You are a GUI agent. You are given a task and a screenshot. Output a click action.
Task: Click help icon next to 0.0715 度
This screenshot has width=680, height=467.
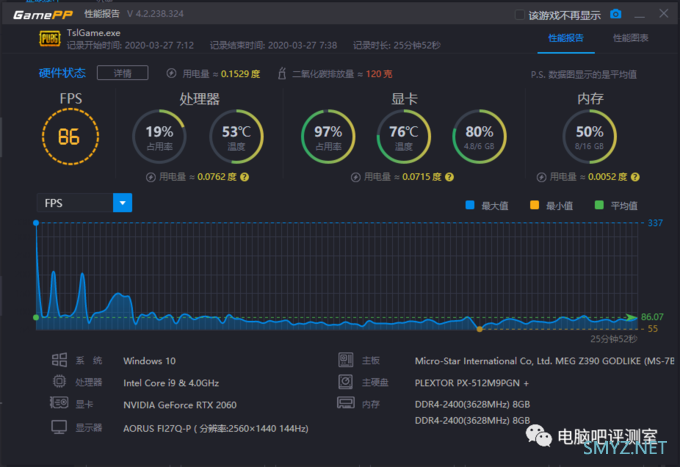[450, 177]
